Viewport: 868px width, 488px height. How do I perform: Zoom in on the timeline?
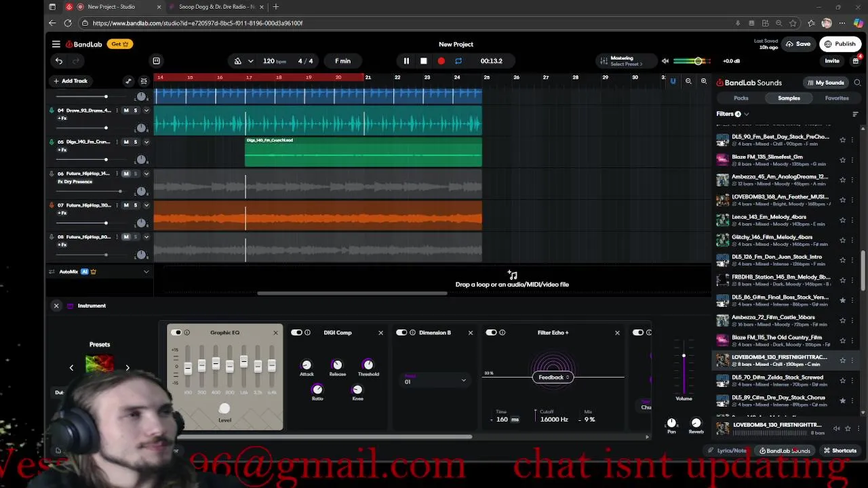tap(704, 81)
